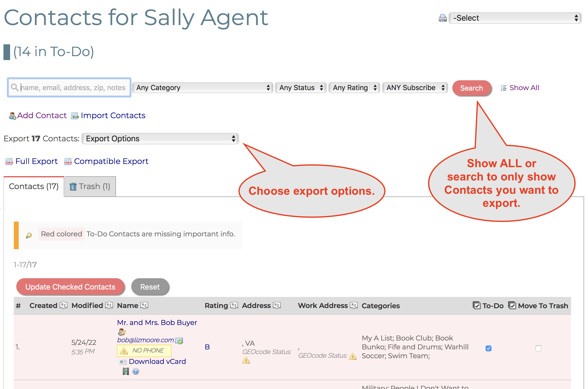Uncheck the To-Do checkbox for Bob Buyer
The height and width of the screenshot is (389, 588).
point(488,348)
